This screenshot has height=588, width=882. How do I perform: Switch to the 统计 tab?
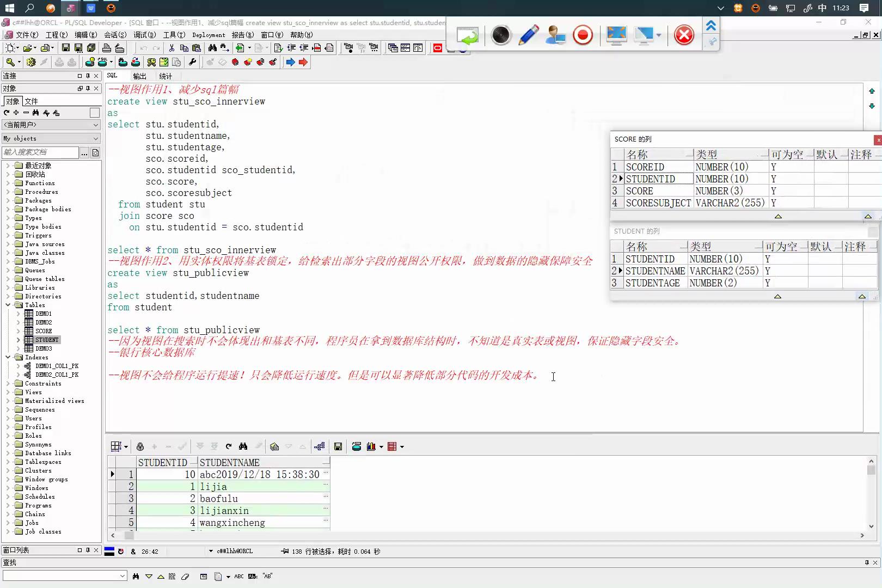[166, 76]
